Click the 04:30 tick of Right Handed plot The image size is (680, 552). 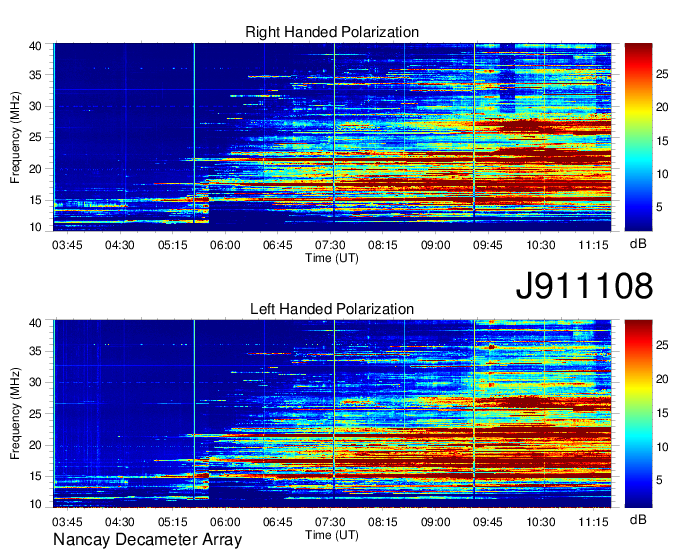point(120,245)
